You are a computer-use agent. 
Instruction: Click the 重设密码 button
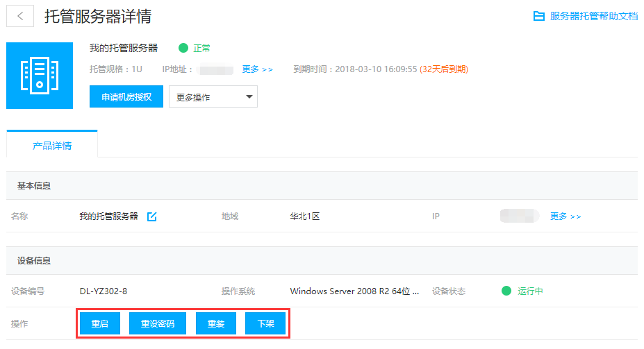click(158, 324)
